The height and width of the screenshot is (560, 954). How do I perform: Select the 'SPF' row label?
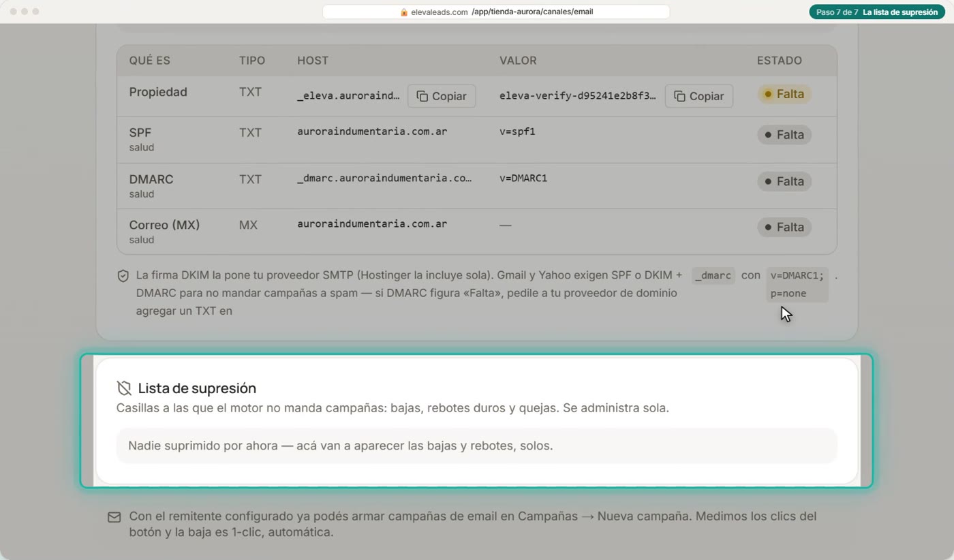pyautogui.click(x=140, y=133)
